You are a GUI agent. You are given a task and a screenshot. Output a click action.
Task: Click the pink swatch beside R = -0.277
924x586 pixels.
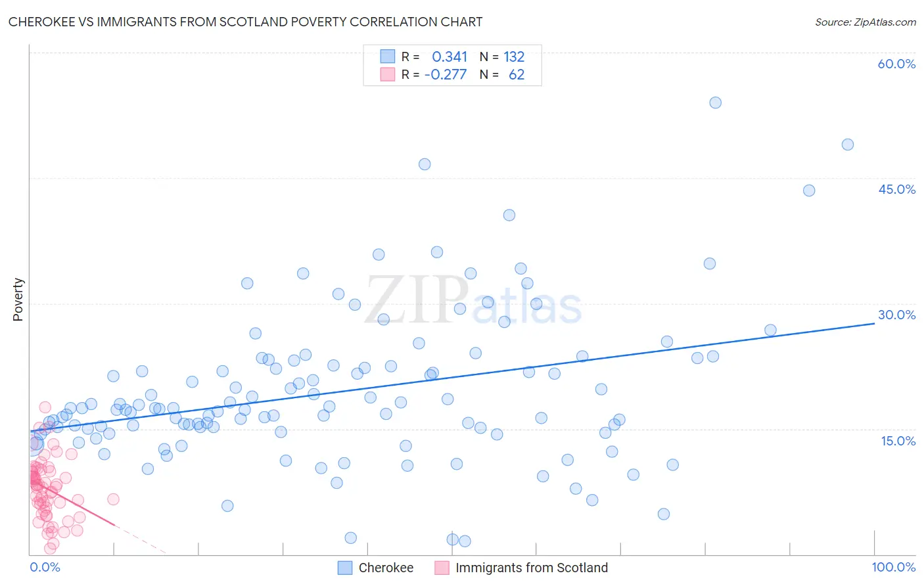click(x=388, y=74)
